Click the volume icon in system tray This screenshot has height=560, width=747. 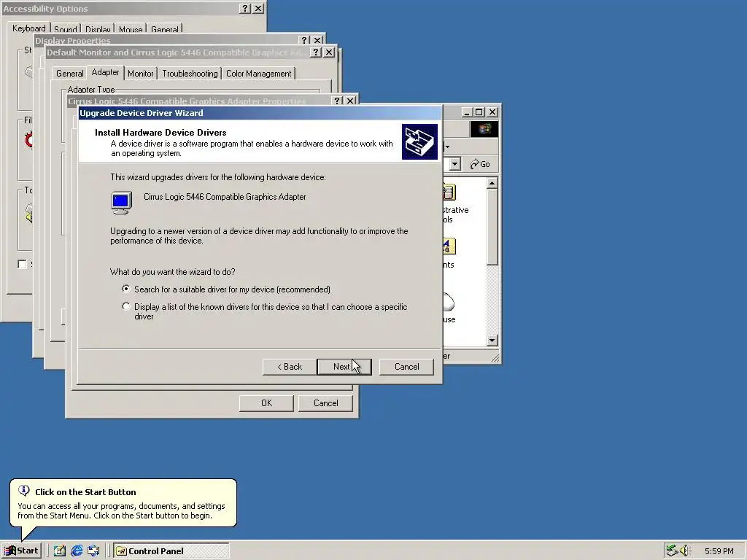(x=685, y=551)
